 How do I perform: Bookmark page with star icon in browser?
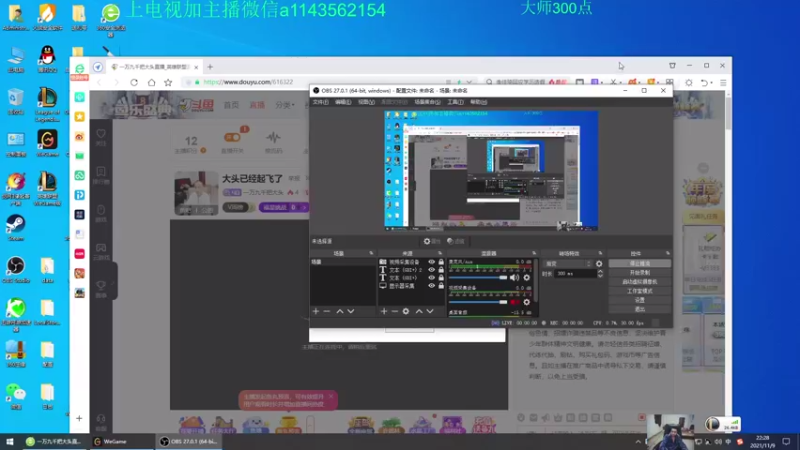pos(168,82)
